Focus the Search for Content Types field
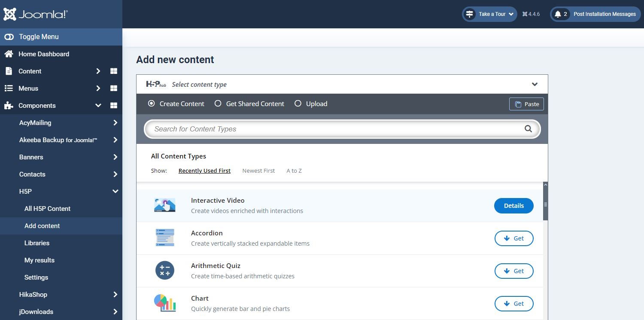 (x=342, y=129)
